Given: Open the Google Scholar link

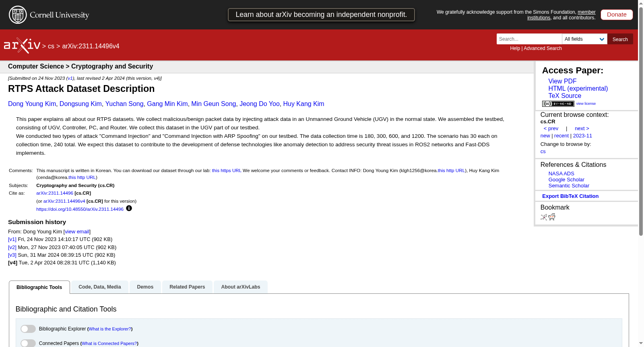Looking at the screenshot, I should 566,180.
